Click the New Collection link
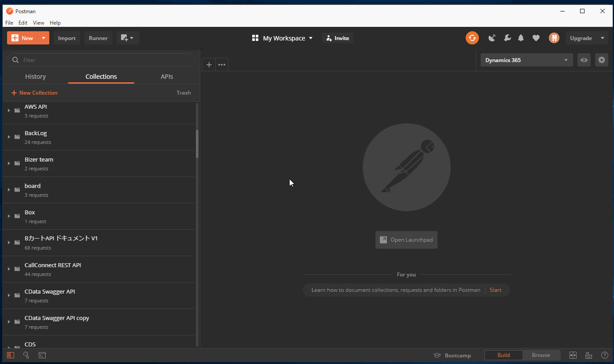The image size is (614, 364). 34,93
